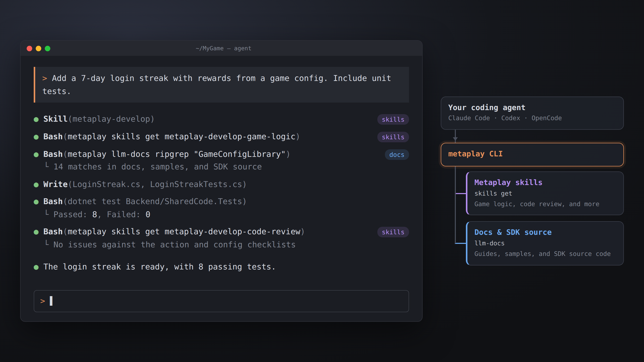Click the yellow minimize window dot
Image resolution: width=644 pixels, height=362 pixels.
pos(38,49)
